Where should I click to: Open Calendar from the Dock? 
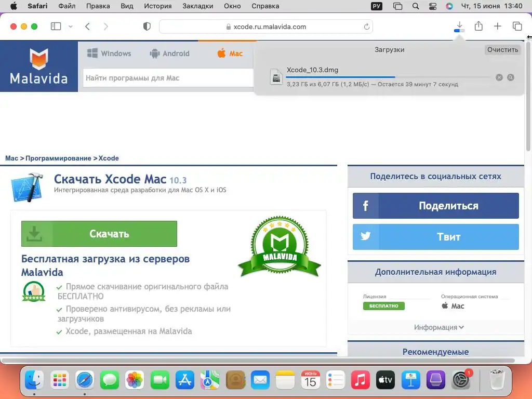(x=310, y=380)
